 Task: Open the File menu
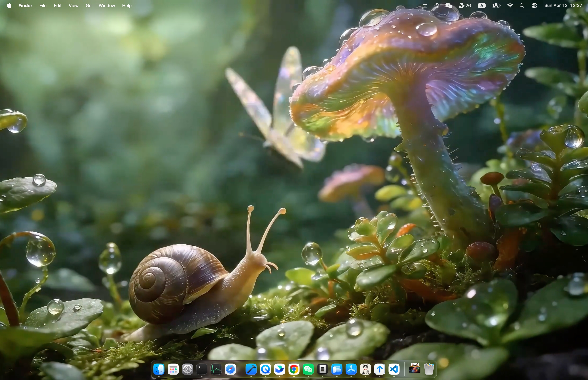point(43,5)
